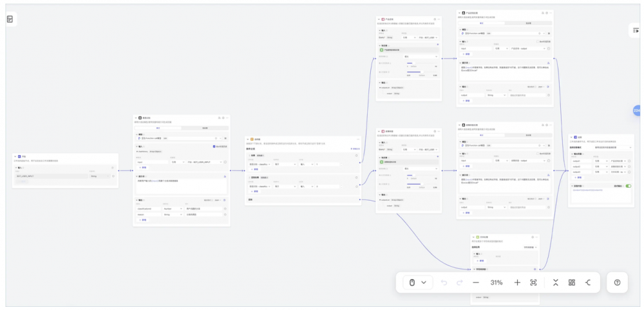This screenshot has height=310, width=644.
Task: Click the collapse nodes icon in toolbar
Action: [x=556, y=282]
